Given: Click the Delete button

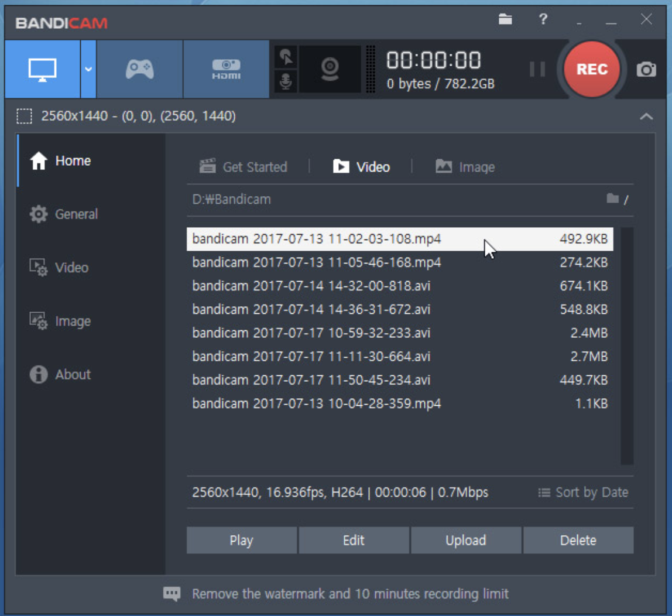Looking at the screenshot, I should [578, 540].
